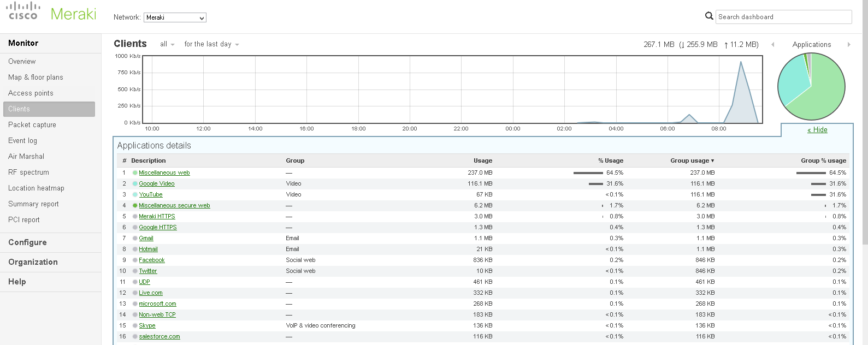Open Live.com application link
868x345 pixels.
click(x=151, y=293)
